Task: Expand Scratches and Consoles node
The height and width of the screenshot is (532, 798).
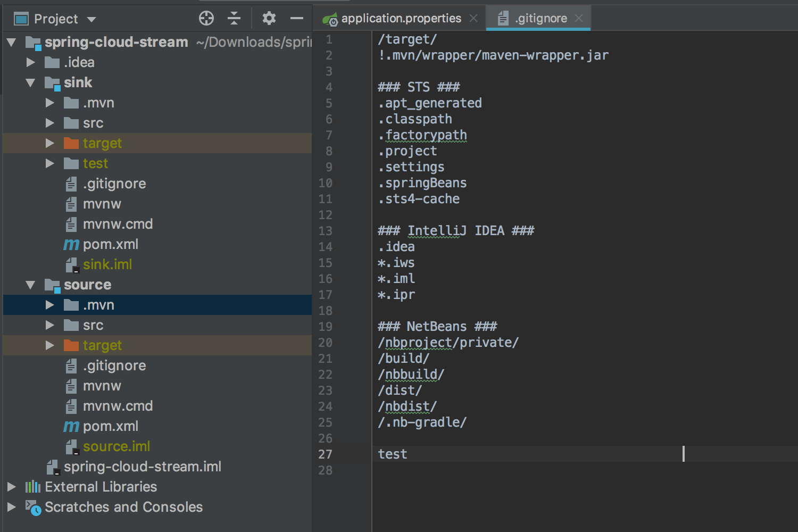Action: pyautogui.click(x=11, y=507)
